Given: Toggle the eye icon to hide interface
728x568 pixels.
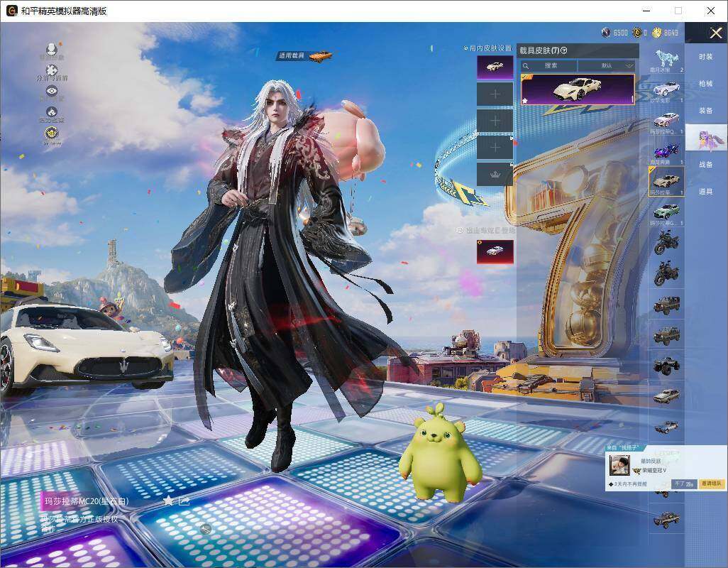Looking at the screenshot, I should pyautogui.click(x=52, y=91).
